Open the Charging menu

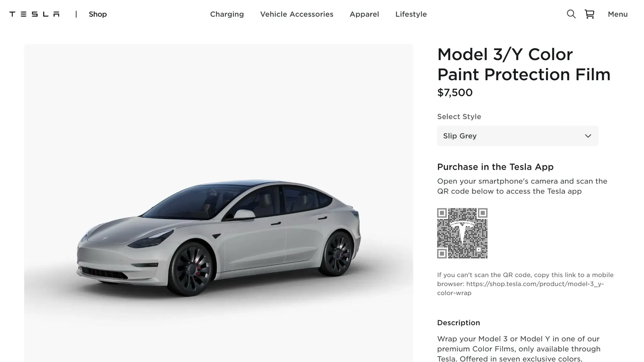coord(227,14)
